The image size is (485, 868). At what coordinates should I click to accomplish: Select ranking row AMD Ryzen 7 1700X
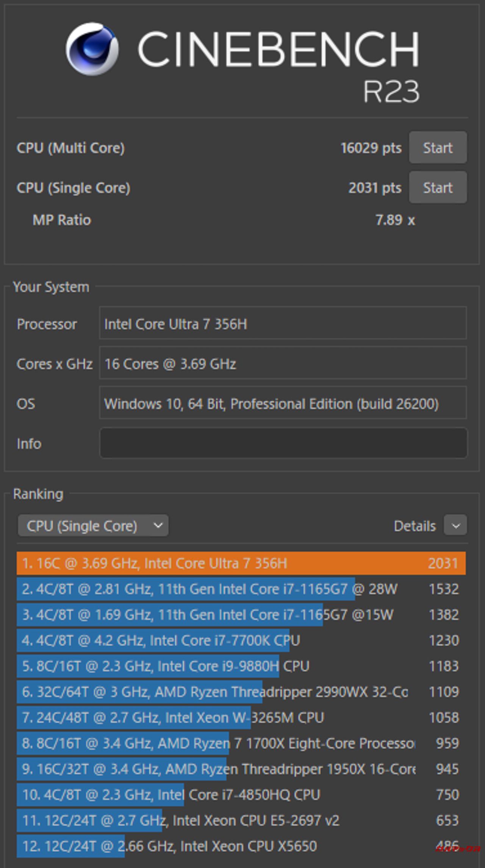point(241,743)
